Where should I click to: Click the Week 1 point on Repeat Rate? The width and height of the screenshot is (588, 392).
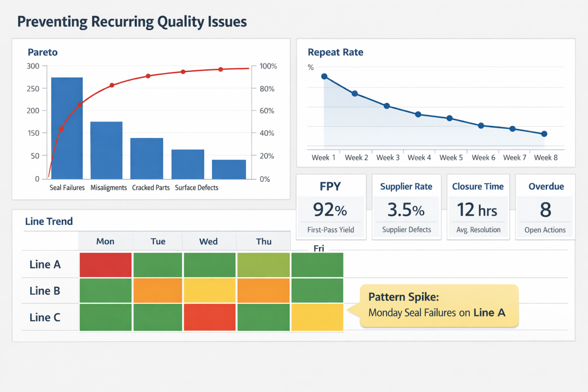pyautogui.click(x=324, y=77)
